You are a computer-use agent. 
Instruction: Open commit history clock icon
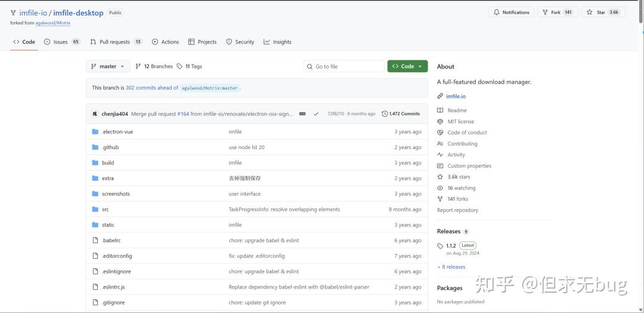point(385,114)
